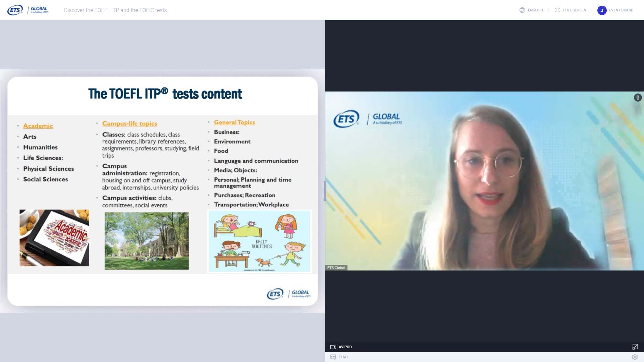
Task: Enter FULL SCREEN mode
Action: tap(575, 10)
